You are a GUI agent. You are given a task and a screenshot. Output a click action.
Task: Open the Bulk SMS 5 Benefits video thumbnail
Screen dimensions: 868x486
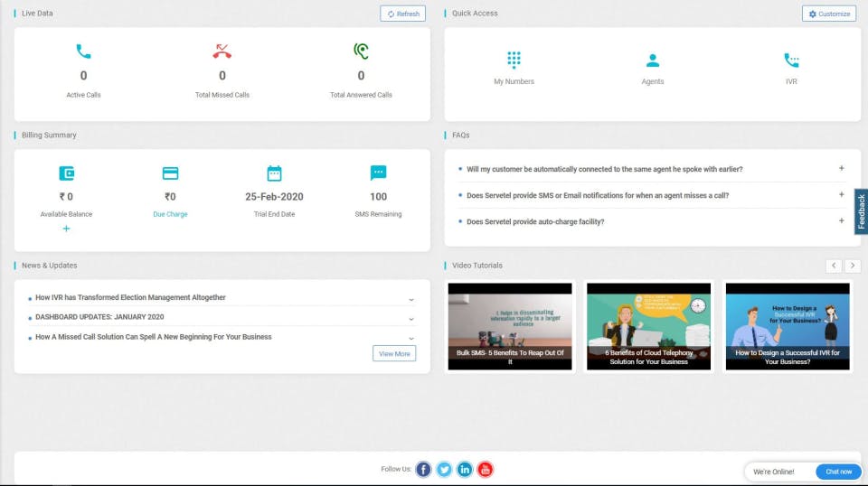pos(510,326)
